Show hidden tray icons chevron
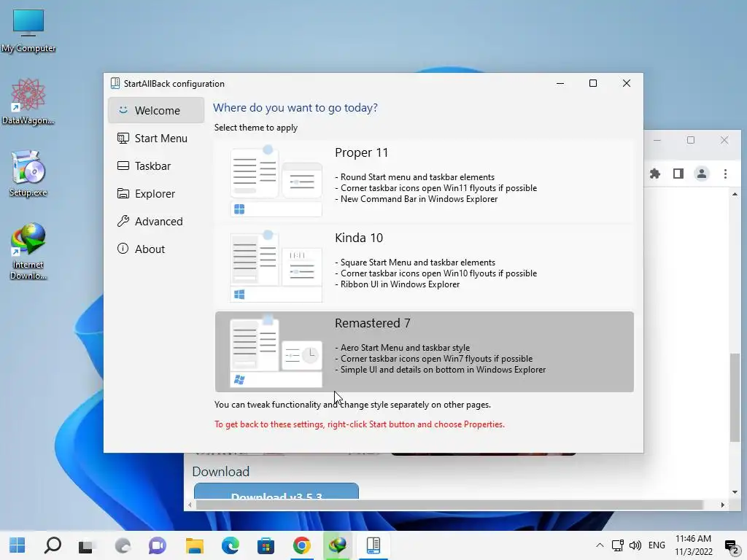This screenshot has width=747, height=560. pos(600,545)
